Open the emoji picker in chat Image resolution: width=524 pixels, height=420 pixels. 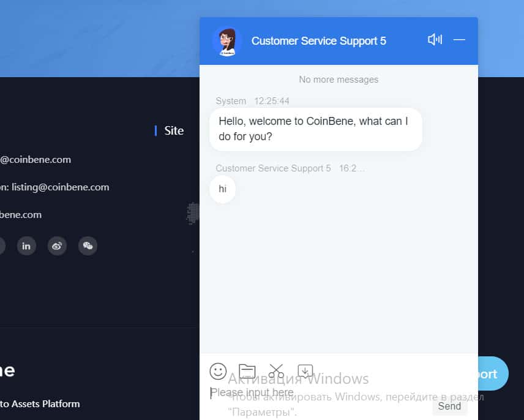coord(218,371)
